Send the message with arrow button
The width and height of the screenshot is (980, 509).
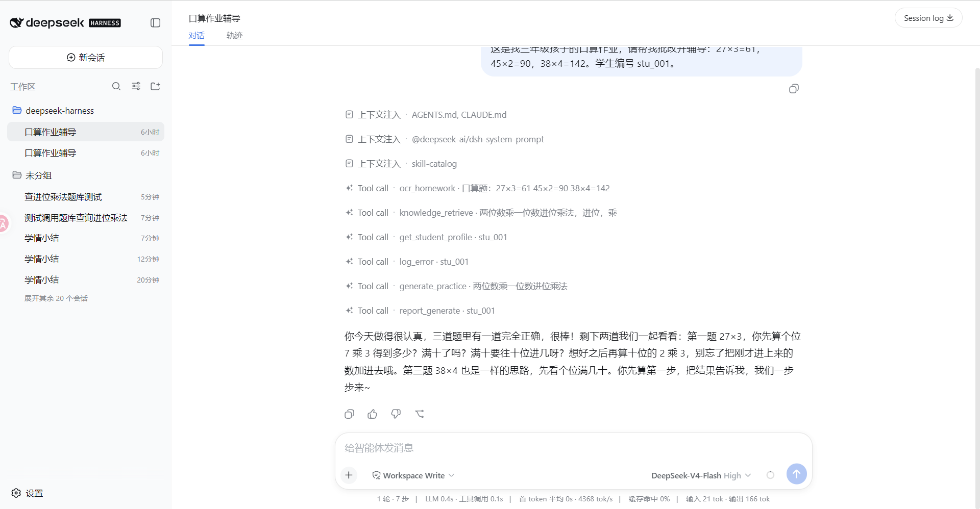[x=796, y=474]
